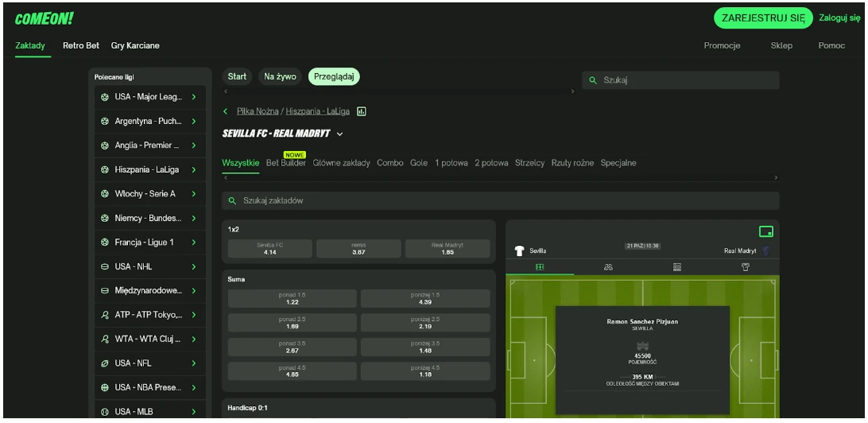Screen dimensions: 868x423
Task: Open head-to-head players tab in match widget
Action: pos(608,267)
